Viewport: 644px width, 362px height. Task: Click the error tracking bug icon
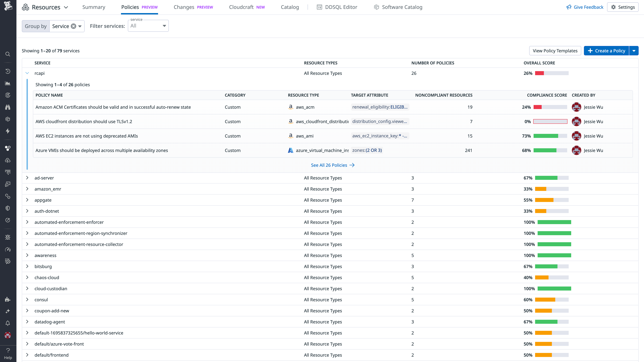(8, 237)
